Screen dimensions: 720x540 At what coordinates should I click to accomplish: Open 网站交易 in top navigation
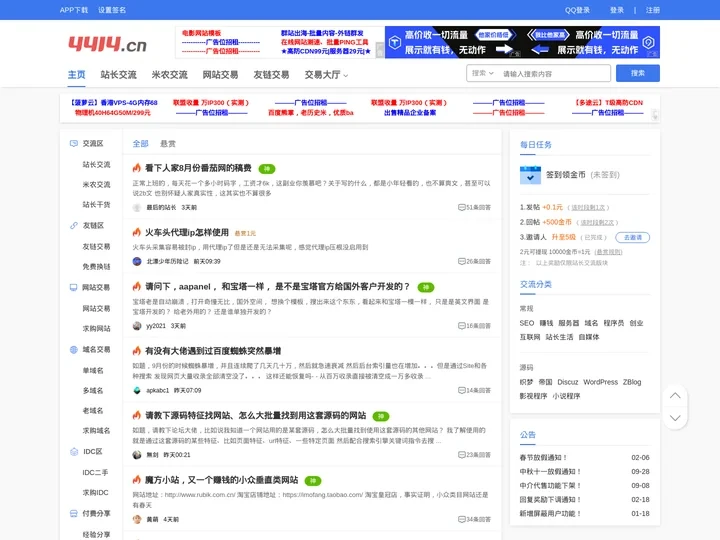(220, 75)
